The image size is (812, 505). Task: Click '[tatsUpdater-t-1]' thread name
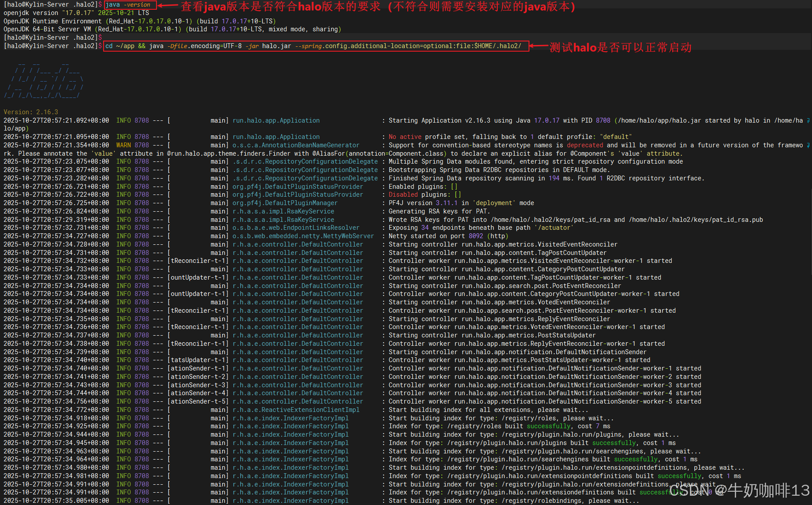tap(198, 360)
